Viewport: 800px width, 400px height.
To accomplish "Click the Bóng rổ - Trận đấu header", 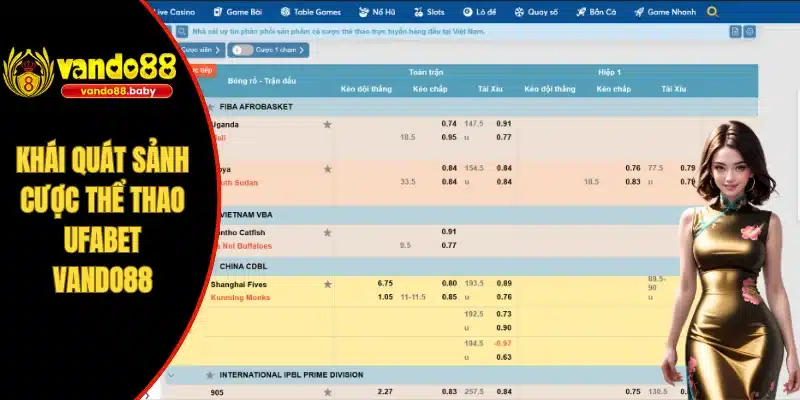I will 262,81.
